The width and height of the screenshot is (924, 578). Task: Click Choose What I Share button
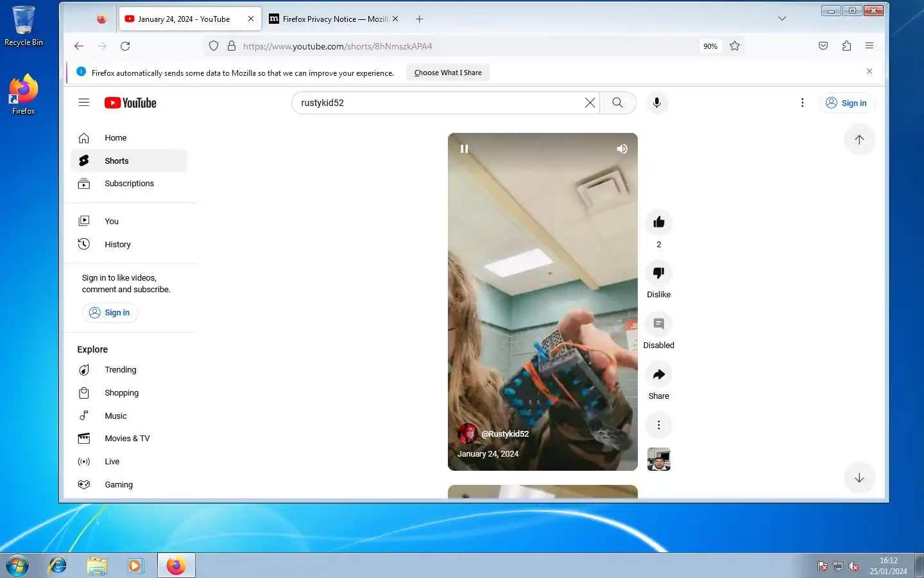click(x=448, y=73)
